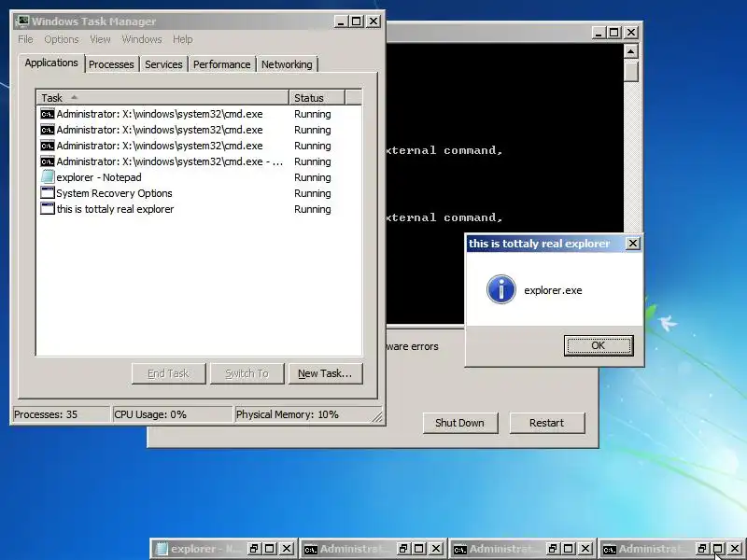The image size is (747, 560).
Task: Click the 'CPU Usage: 0%' status entry
Action: [x=172, y=414]
